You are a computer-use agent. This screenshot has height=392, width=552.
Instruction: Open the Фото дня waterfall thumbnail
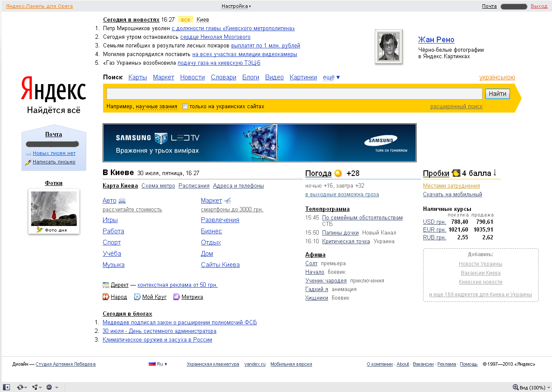(54, 209)
